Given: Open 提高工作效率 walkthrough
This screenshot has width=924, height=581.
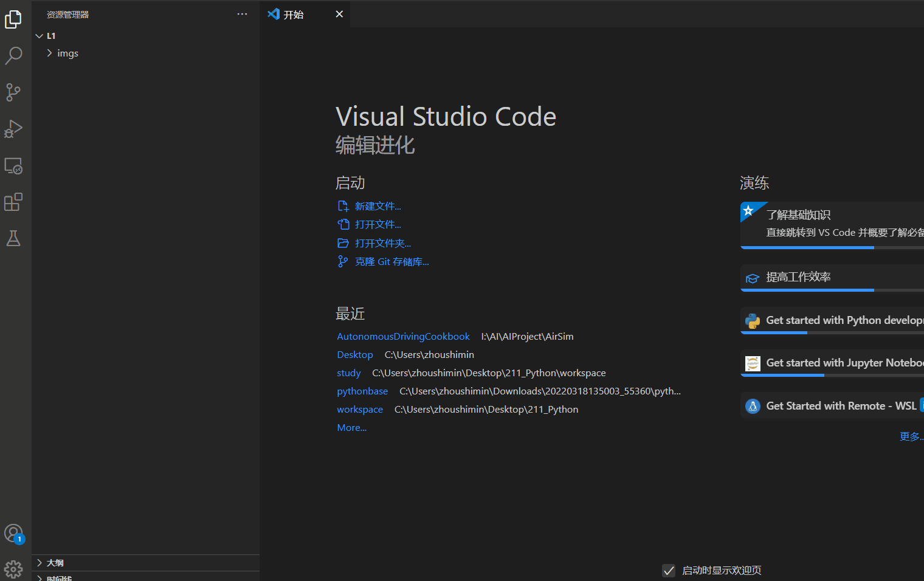Looking at the screenshot, I should [x=832, y=278].
